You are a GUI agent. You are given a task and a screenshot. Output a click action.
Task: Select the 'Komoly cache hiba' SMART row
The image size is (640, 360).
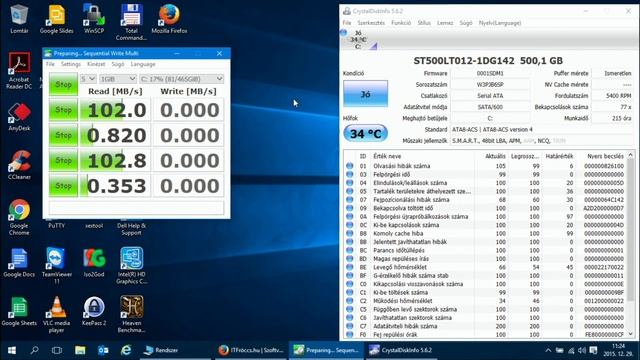(x=485, y=233)
